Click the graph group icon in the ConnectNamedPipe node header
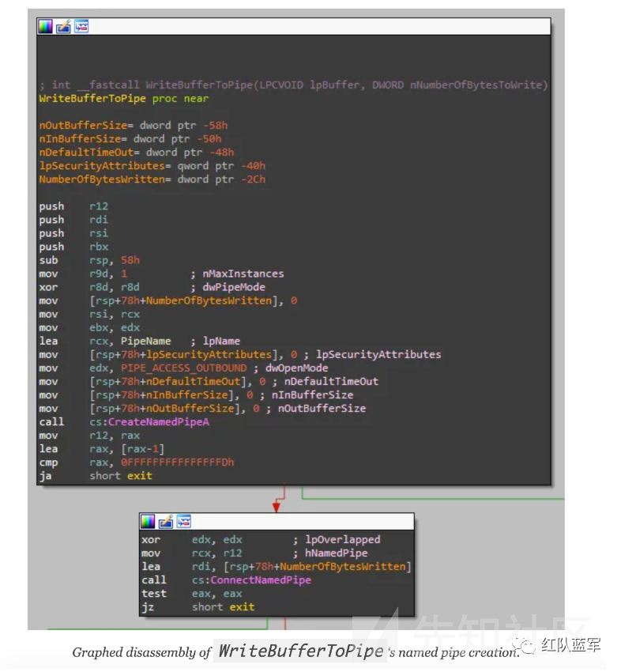Screen dimensions: 621x672 point(184,522)
